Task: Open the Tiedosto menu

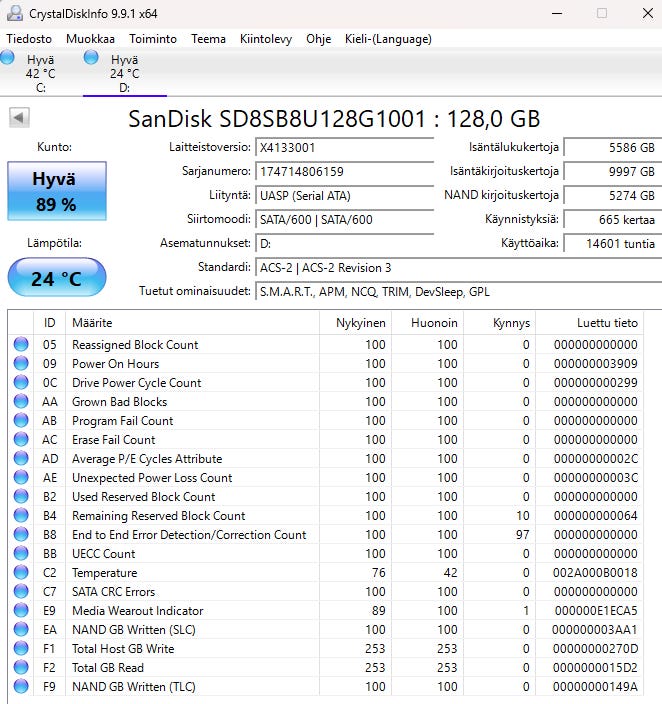Action: coord(29,39)
